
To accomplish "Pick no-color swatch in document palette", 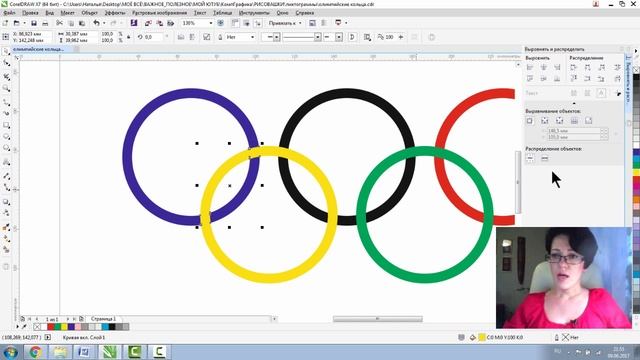I will point(37,327).
